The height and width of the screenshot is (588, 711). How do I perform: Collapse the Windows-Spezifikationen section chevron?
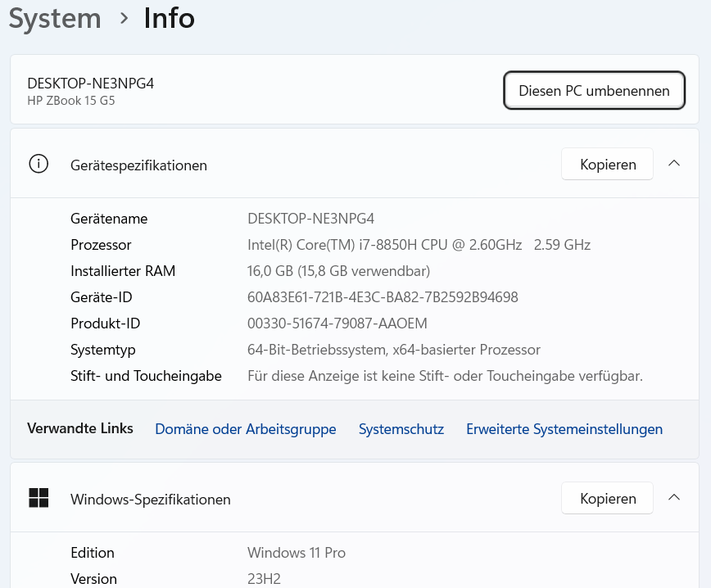(674, 497)
